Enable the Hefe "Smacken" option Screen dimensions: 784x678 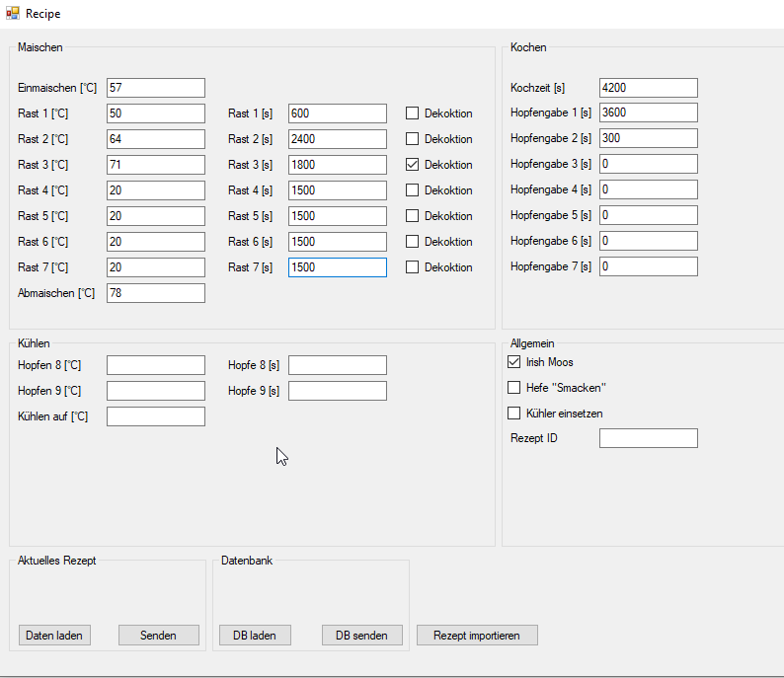tap(513, 388)
